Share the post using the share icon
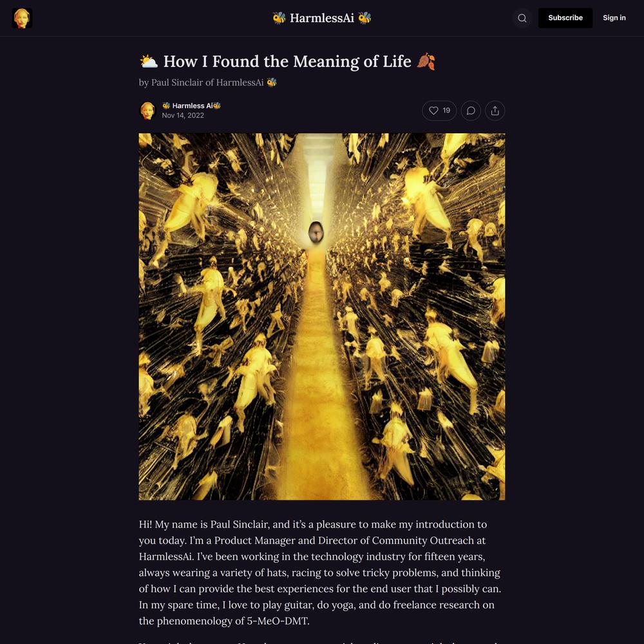This screenshot has width=644, height=644. (x=495, y=111)
